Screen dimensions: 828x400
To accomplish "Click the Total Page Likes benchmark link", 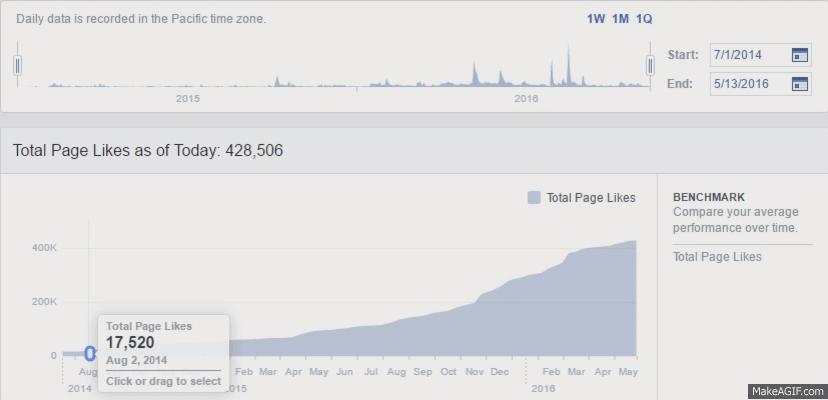I will pos(717,257).
